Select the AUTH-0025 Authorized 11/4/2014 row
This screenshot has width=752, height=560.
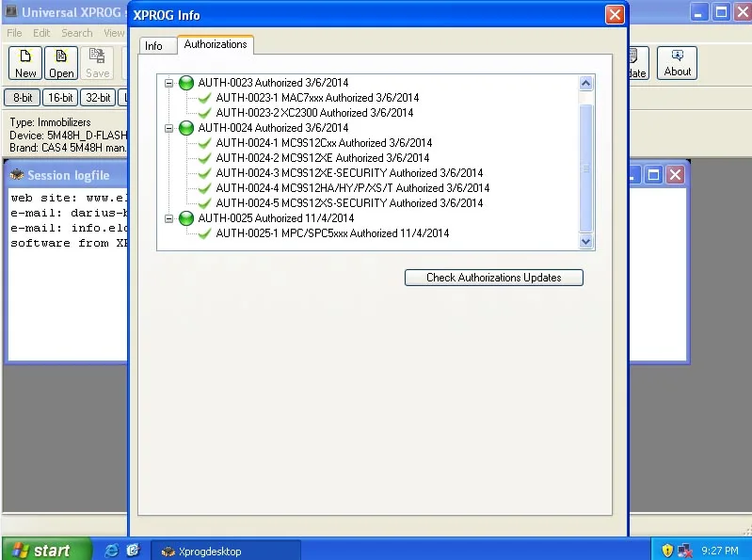tap(277, 218)
